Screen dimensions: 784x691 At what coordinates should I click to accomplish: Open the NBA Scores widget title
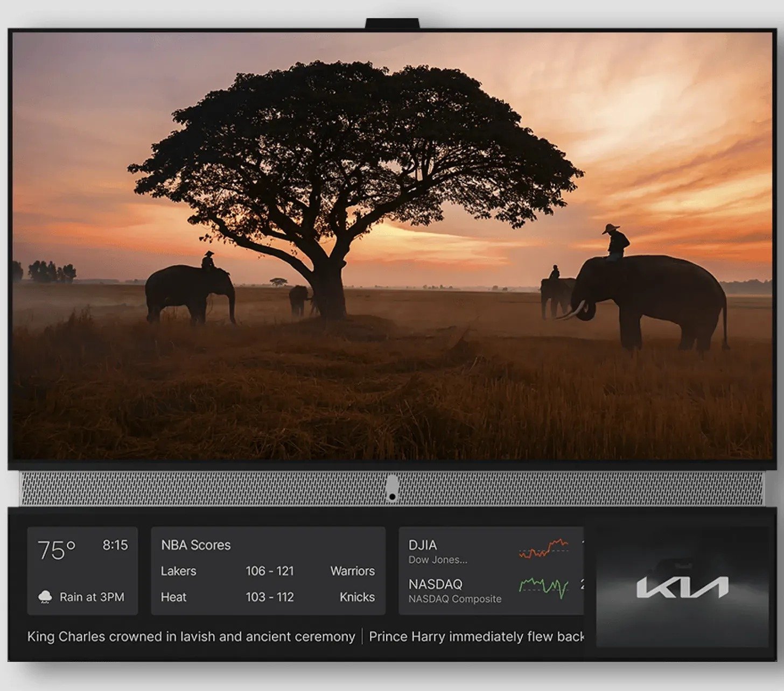(196, 545)
